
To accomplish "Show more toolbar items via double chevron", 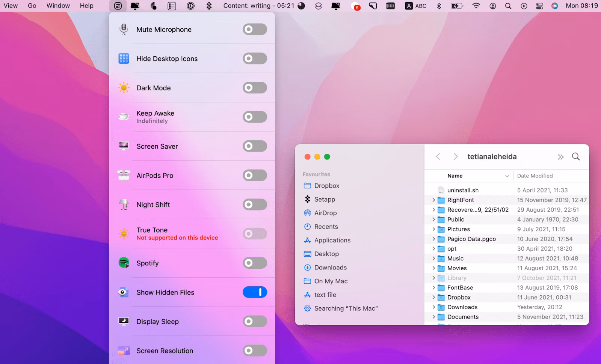I will pos(560,157).
